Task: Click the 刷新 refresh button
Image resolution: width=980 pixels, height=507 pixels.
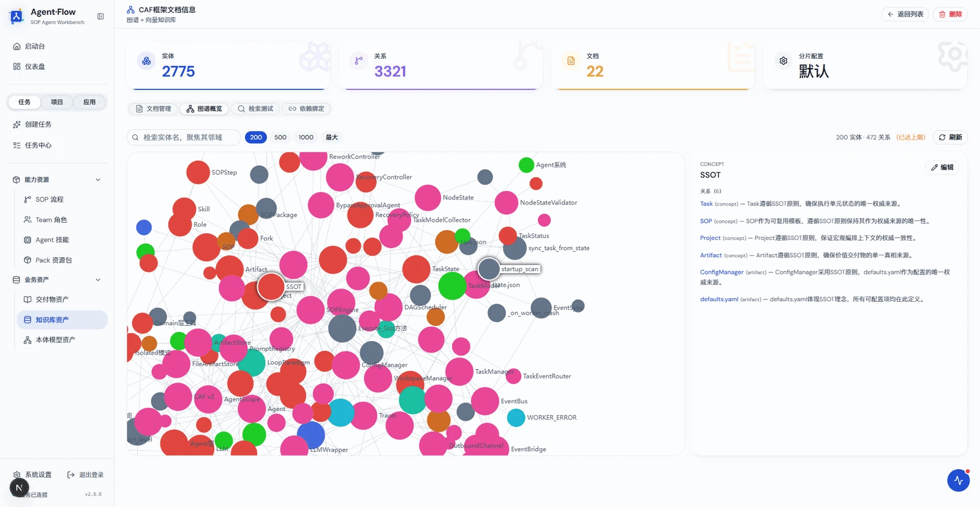Action: pyautogui.click(x=951, y=137)
